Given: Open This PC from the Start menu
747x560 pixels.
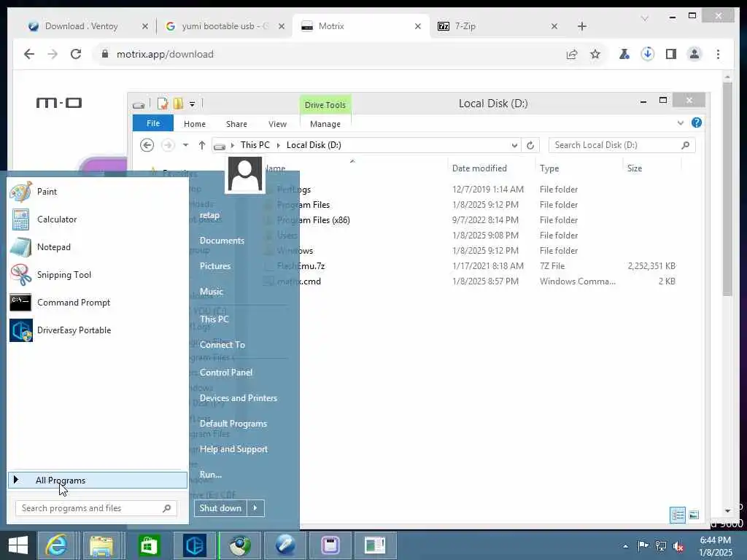Looking at the screenshot, I should [x=214, y=319].
